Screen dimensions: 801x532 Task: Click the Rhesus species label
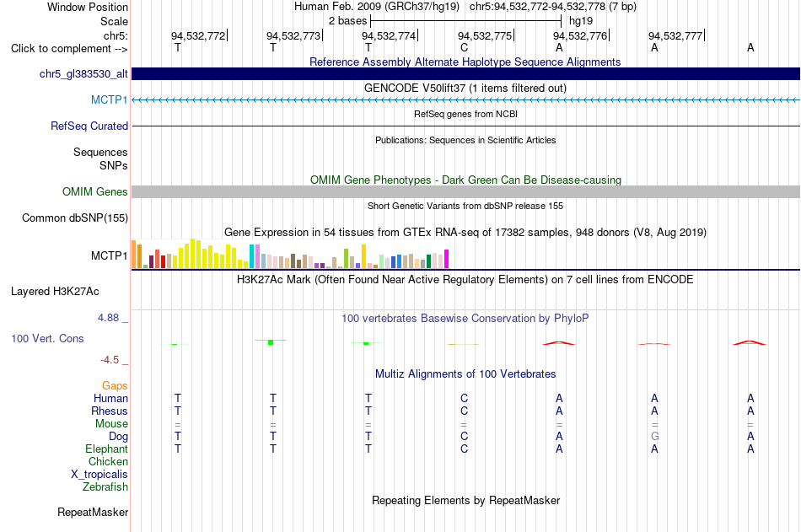tap(110, 411)
